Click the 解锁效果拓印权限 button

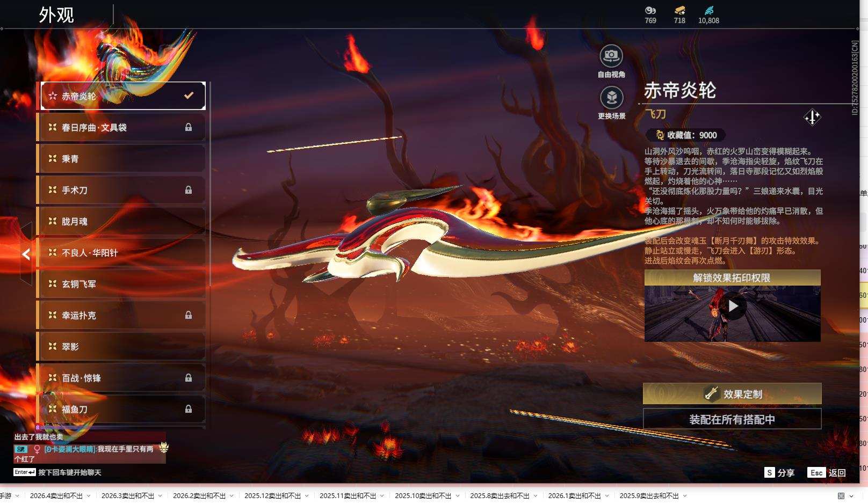(732, 278)
